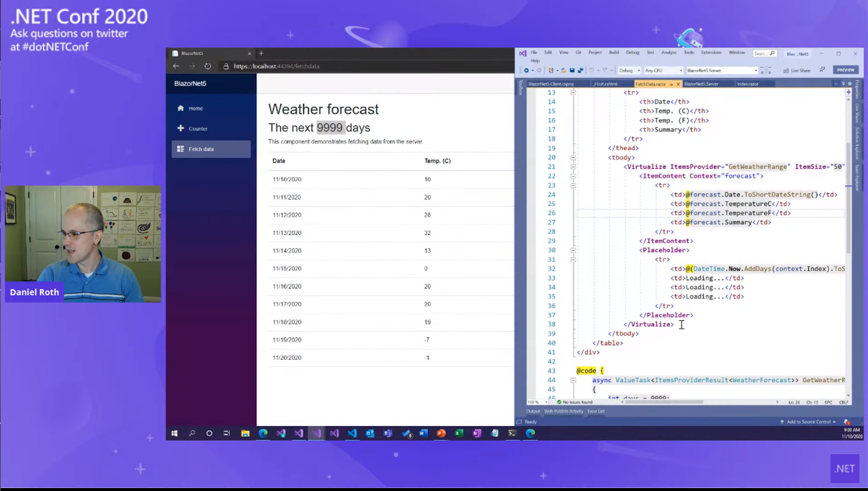This screenshot has height=491, width=868.
Task: Open a new browser tab
Action: tap(261, 53)
